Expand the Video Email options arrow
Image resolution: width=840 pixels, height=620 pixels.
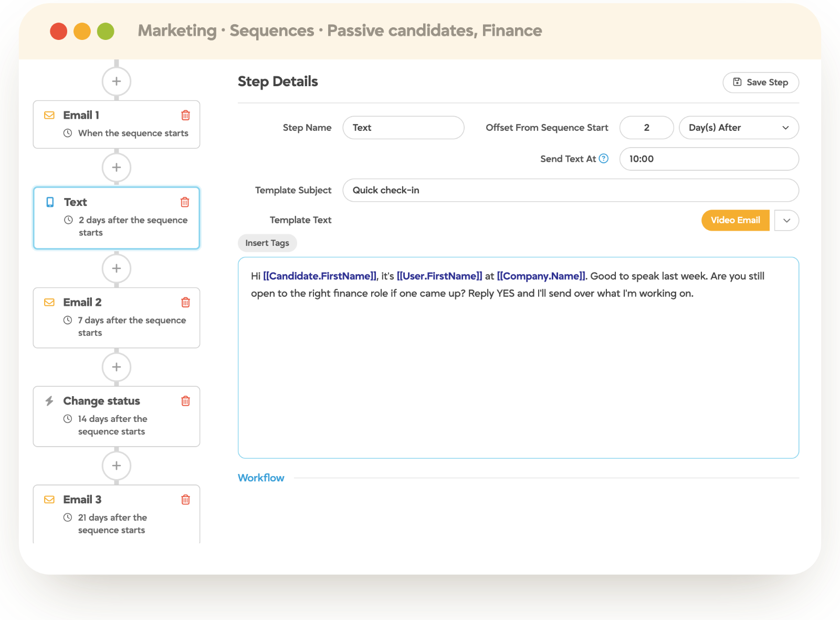pos(786,221)
